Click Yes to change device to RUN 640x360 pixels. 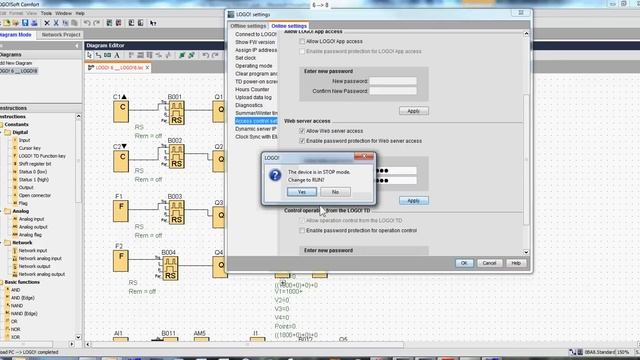click(x=302, y=192)
